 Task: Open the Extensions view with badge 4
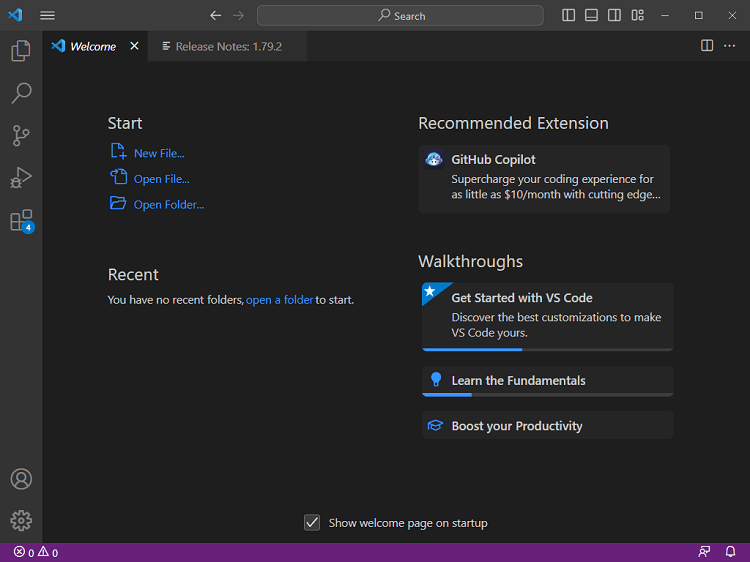[x=21, y=220]
